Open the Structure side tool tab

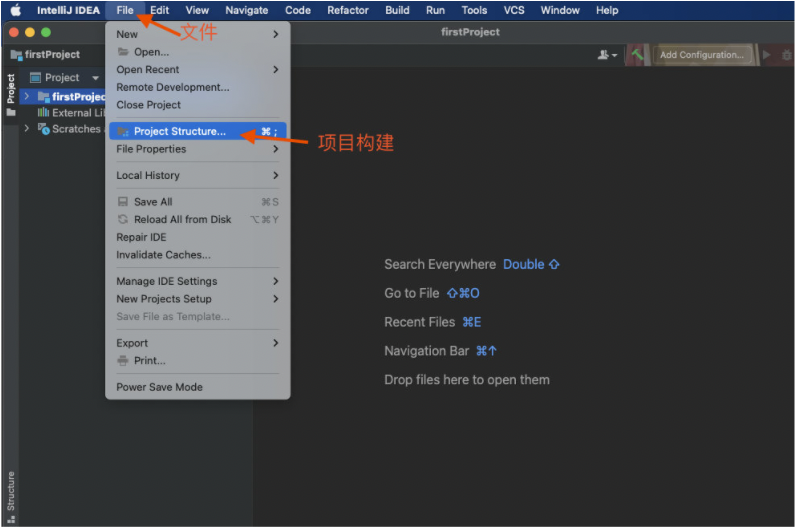11,497
